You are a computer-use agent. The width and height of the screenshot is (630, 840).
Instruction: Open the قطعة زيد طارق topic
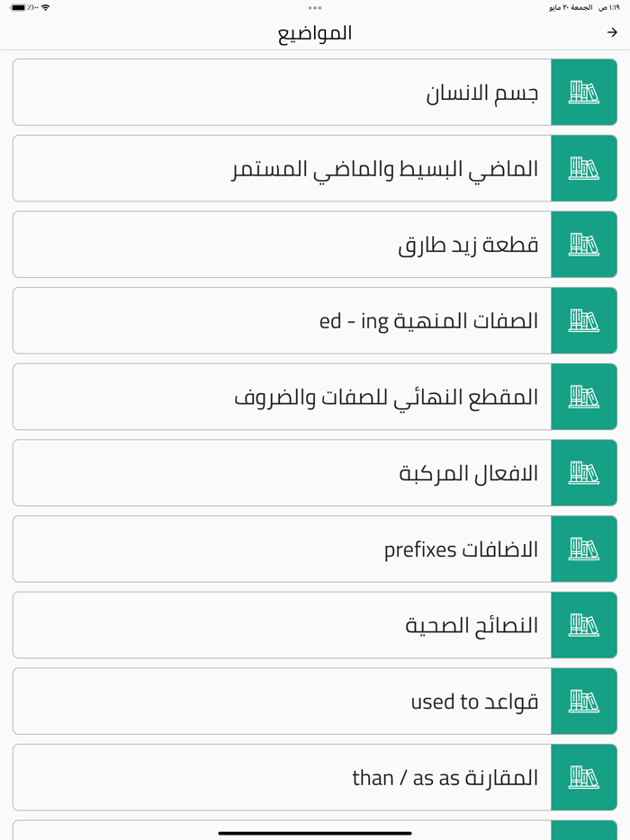(x=279, y=244)
